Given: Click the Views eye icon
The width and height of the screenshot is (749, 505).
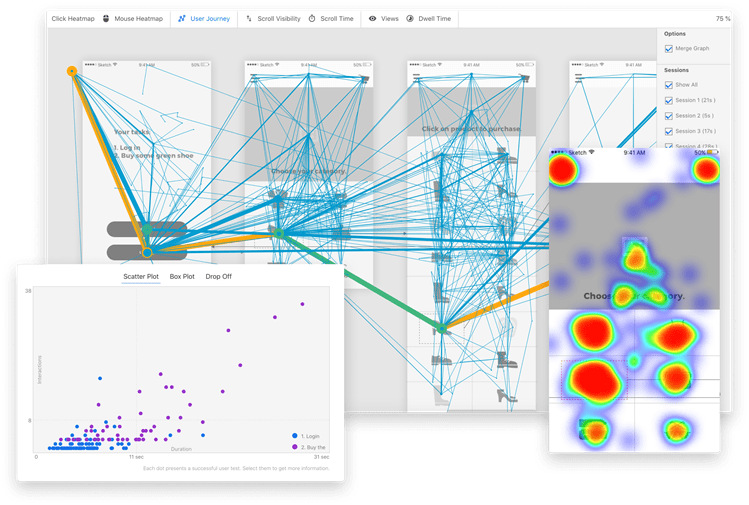Looking at the screenshot, I should pos(372,18).
